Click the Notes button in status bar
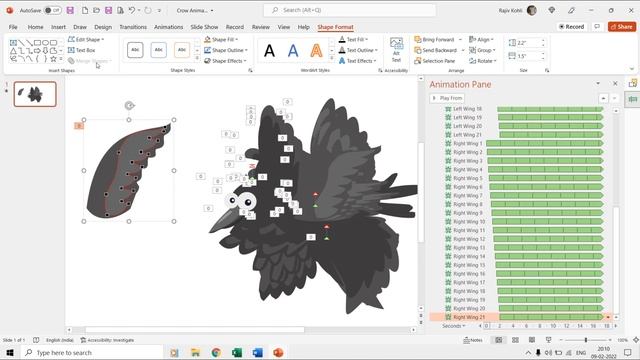 [x=473, y=340]
